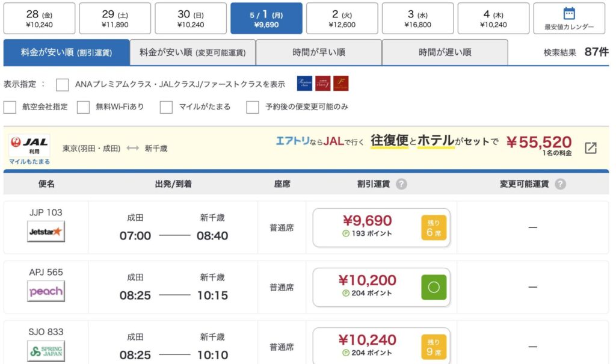Enable the premium class display checkbox

tap(63, 84)
